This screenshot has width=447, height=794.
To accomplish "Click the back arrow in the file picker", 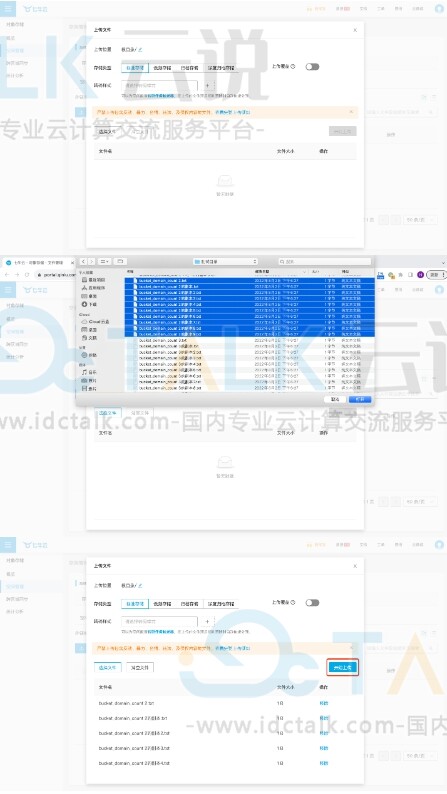I will tap(84, 261).
